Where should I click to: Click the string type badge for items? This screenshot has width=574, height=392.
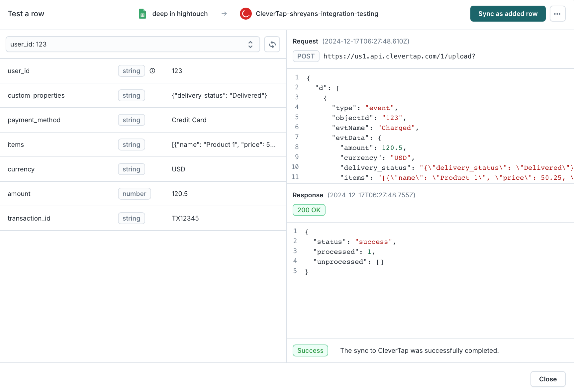[132, 145]
